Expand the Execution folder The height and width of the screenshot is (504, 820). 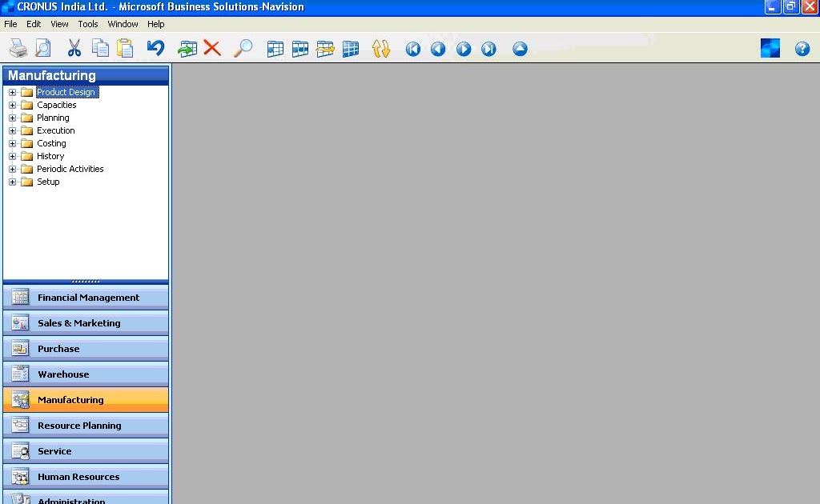[x=13, y=130]
